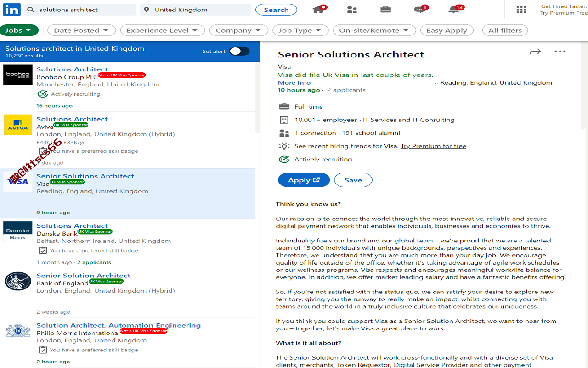Click the Search button

coord(276,10)
